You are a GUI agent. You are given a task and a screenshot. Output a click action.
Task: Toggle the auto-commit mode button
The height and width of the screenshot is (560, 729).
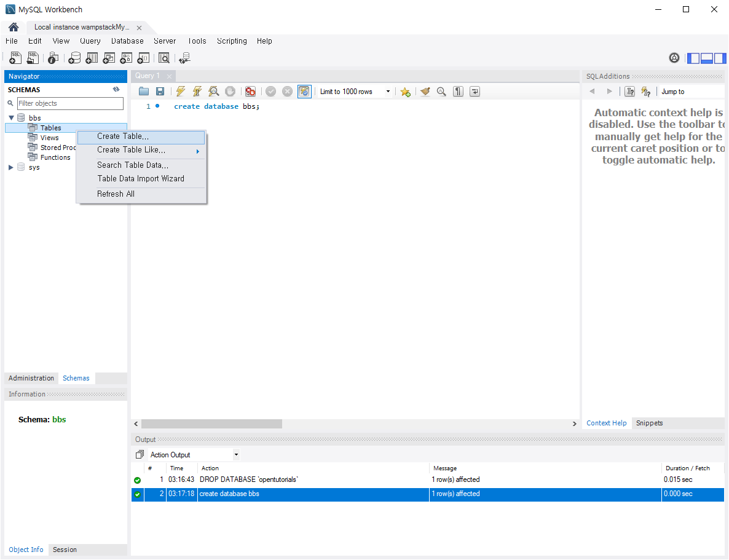[x=304, y=91]
